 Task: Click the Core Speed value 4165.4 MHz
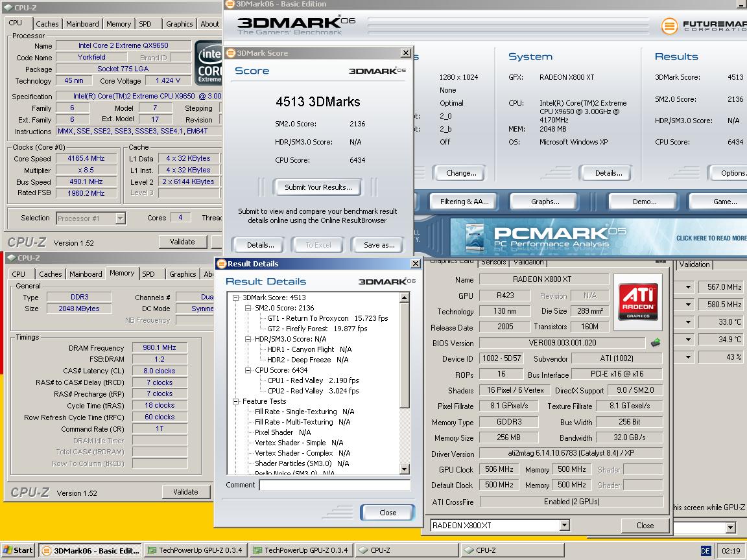[x=86, y=159]
